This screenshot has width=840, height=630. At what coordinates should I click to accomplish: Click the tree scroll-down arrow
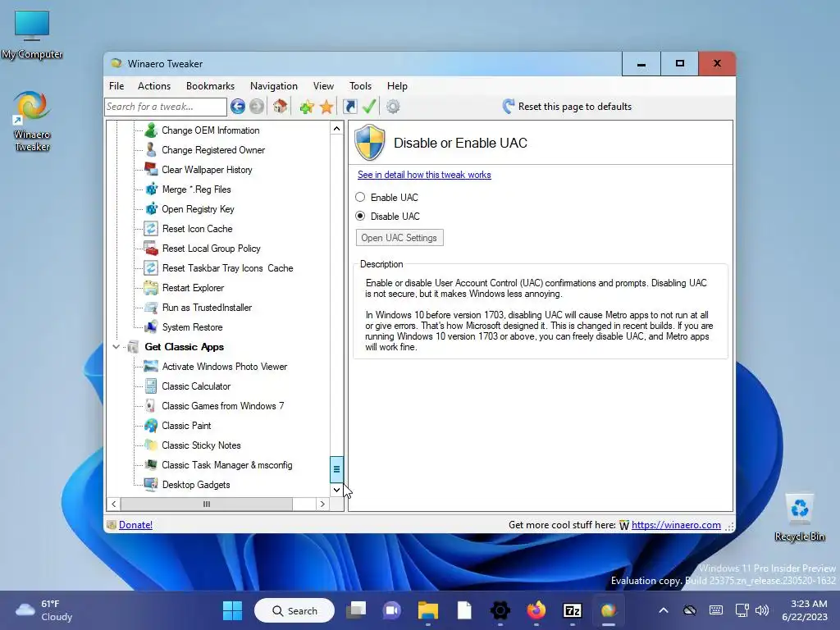click(336, 490)
